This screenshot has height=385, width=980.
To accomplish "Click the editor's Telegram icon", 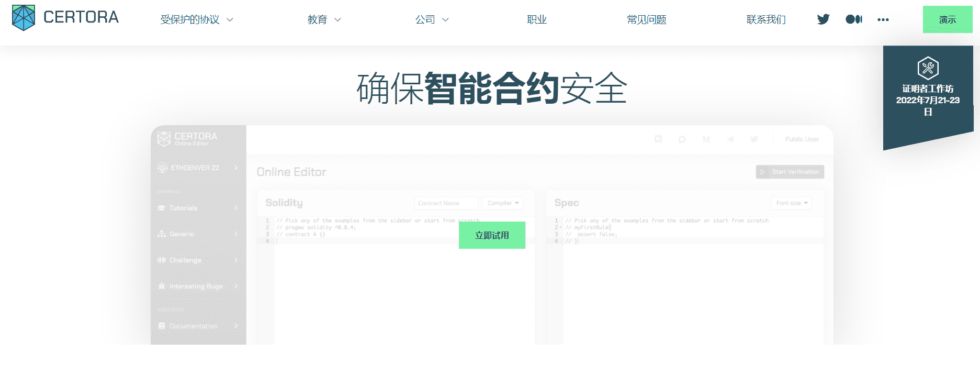I will pyautogui.click(x=730, y=139).
